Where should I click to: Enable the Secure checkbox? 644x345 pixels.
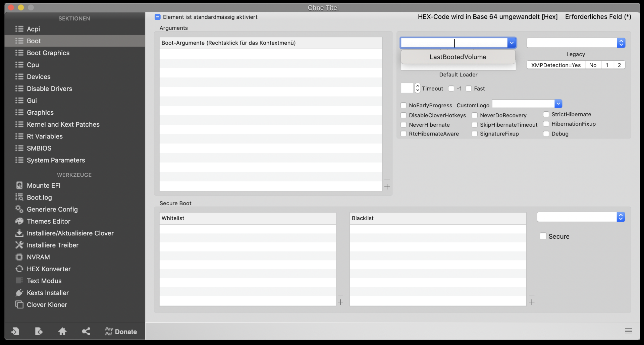click(543, 236)
